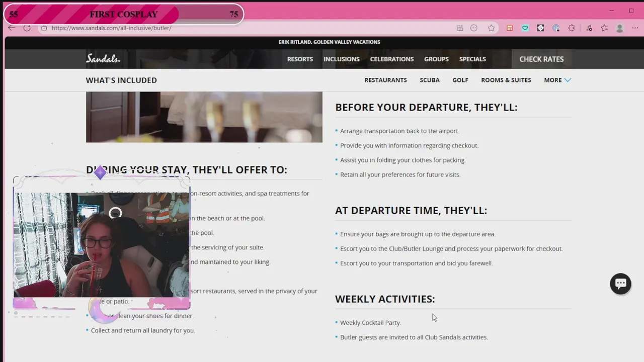The width and height of the screenshot is (644, 362).
Task: Open the browser profile avatar
Action: pyautogui.click(x=620, y=28)
